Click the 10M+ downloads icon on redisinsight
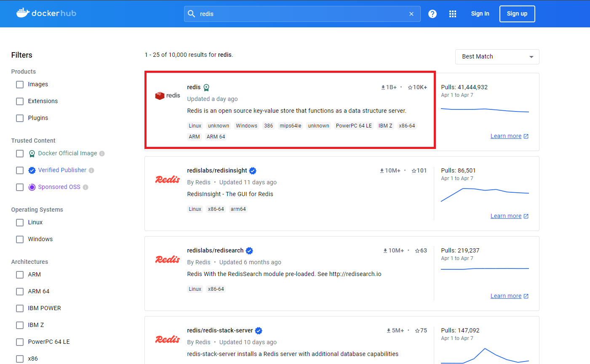 [x=382, y=171]
